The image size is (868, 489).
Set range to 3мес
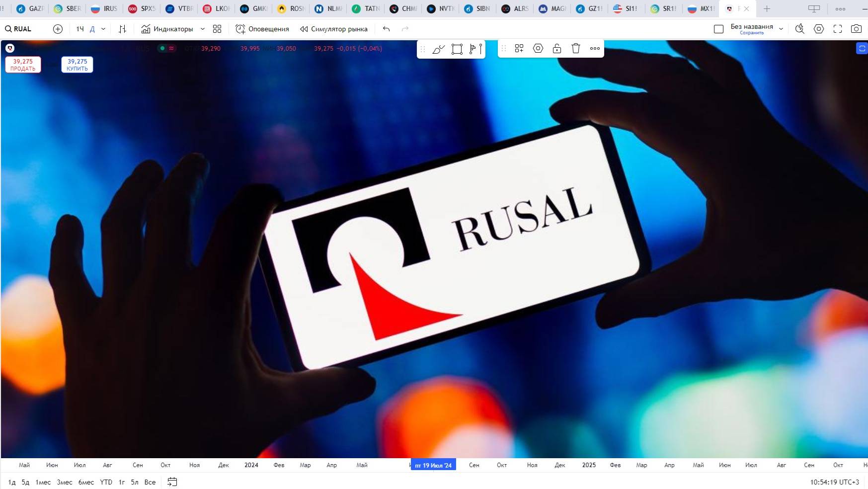65,482
